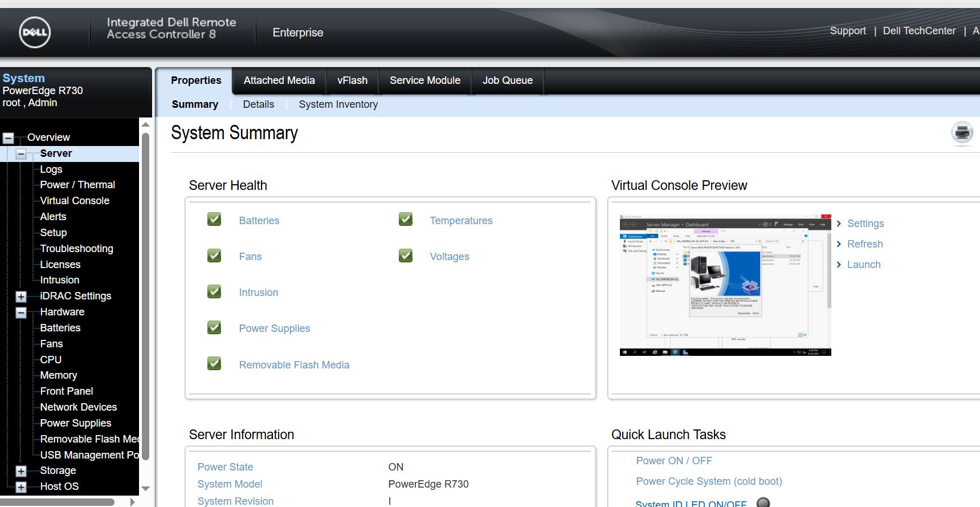Select the Summary sub-tab
Viewport: 980px width, 507px height.
click(x=195, y=104)
